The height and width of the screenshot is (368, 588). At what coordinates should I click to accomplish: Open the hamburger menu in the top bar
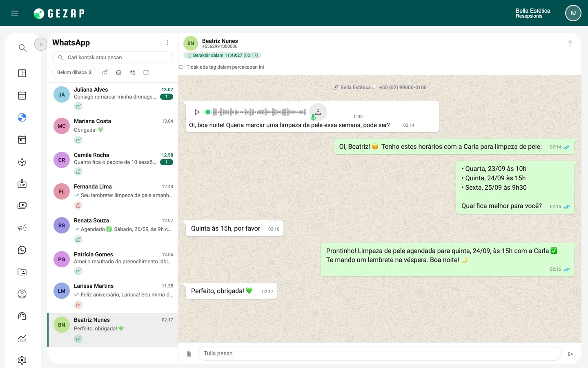point(15,13)
